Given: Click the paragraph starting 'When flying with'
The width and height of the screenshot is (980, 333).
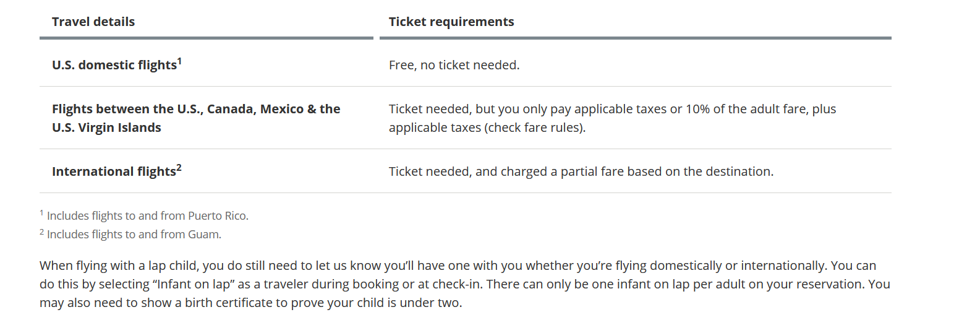Looking at the screenshot, I should pyautogui.click(x=465, y=284).
